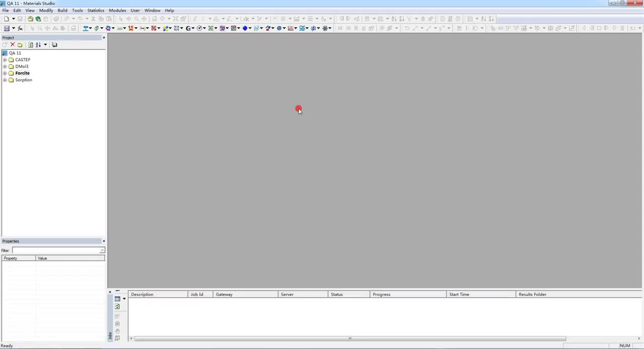Click the green book icon in Project panel
This screenshot has width=644, height=349.
click(x=54, y=45)
